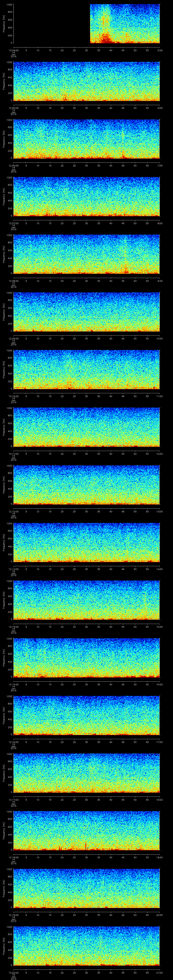Select the spectrogram plot beginning at 12:08:00
Viewport: 173px width, 980px height.
coord(86,254)
